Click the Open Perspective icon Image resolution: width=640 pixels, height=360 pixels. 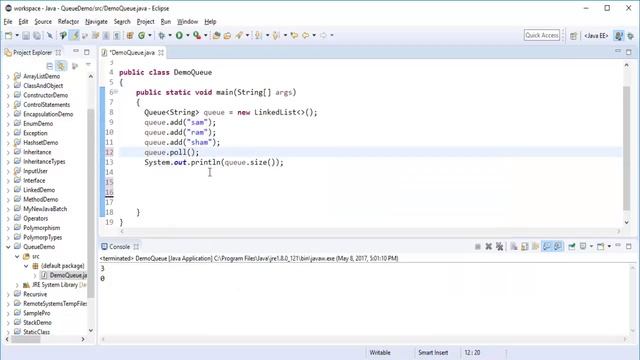click(573, 36)
